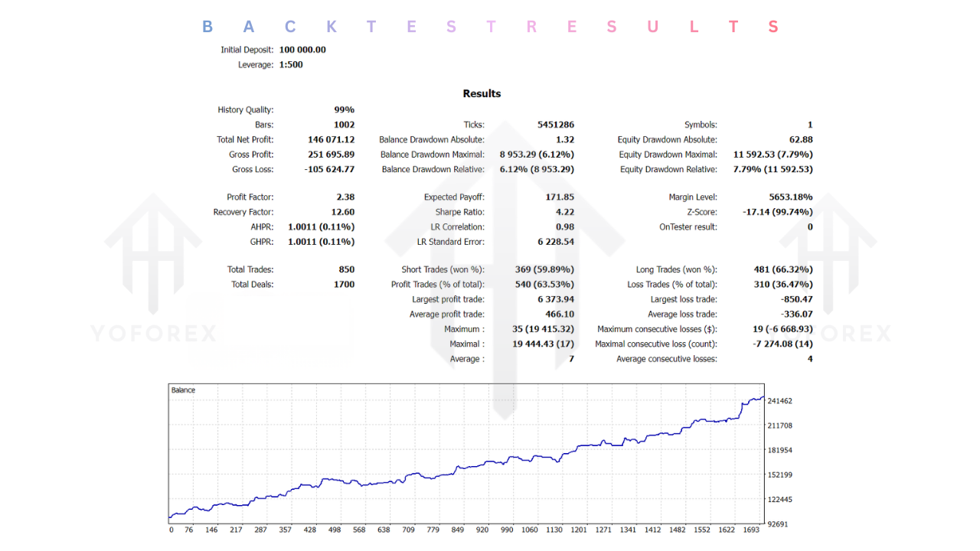Viewport: 980px width, 551px height.
Task: Select the Margin Level value 5653.18%
Action: point(792,197)
